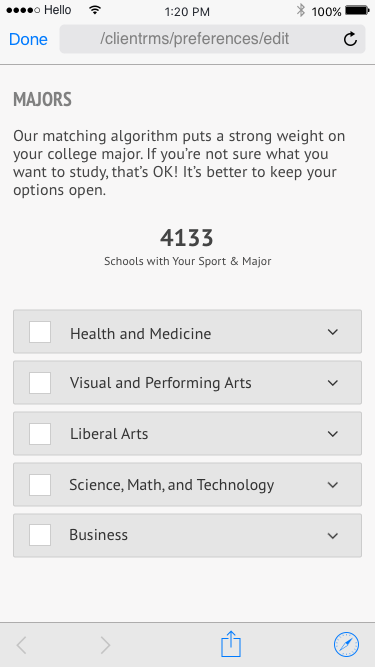Screen dimensions: 375x667
Task: Go forward with right arrow icon
Action: [105, 645]
